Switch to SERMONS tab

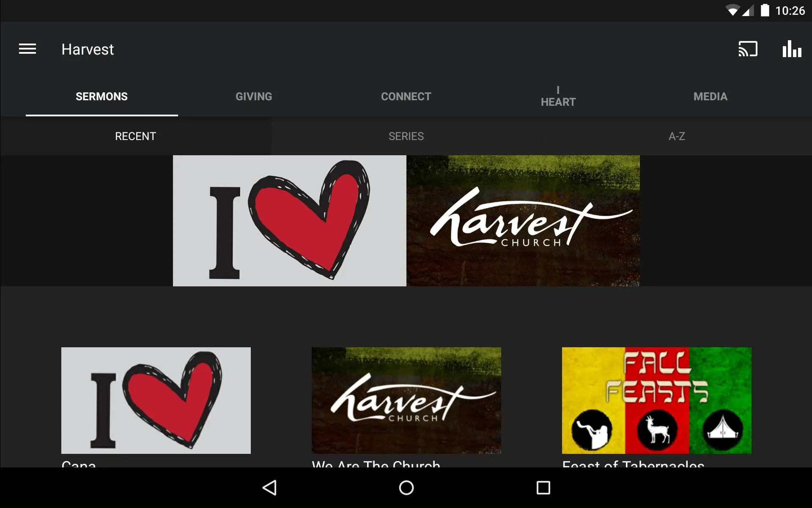(101, 96)
